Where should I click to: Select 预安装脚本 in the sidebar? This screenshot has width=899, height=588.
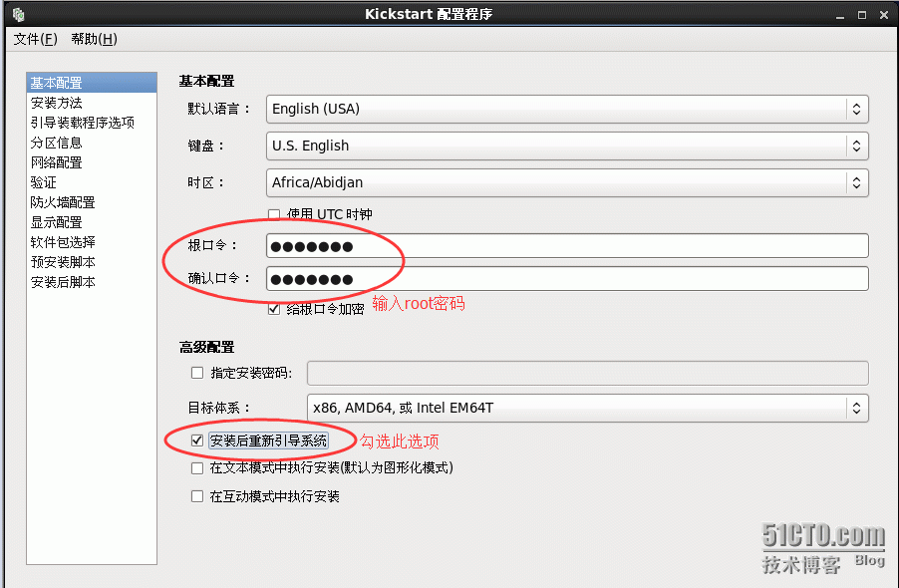point(92,262)
